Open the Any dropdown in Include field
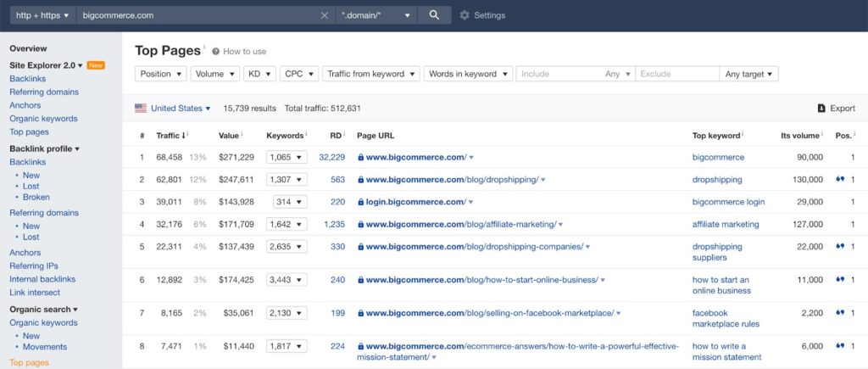This screenshot has width=868, height=369. tap(618, 74)
